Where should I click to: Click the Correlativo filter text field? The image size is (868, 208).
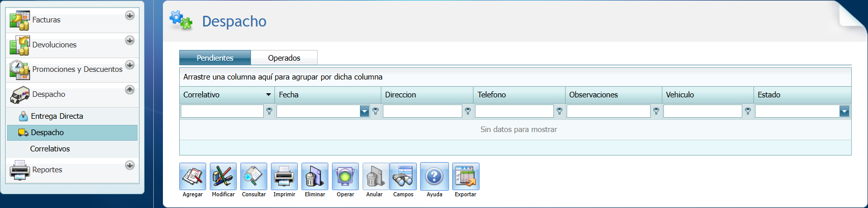tap(222, 111)
